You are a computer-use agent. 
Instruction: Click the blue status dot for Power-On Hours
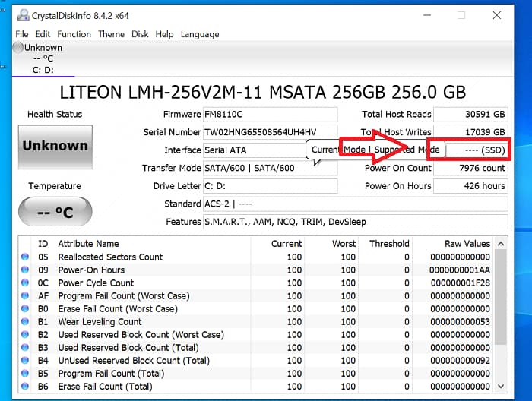click(x=25, y=270)
